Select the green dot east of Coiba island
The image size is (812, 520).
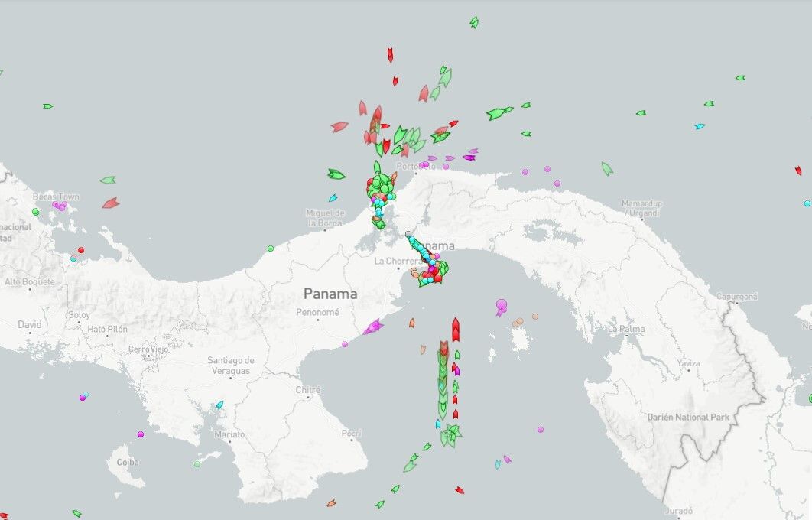(197, 464)
